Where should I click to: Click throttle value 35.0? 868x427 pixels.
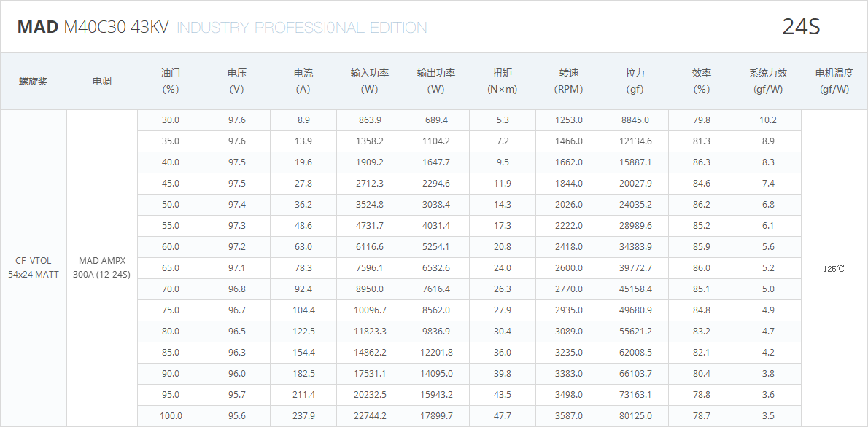point(171,141)
